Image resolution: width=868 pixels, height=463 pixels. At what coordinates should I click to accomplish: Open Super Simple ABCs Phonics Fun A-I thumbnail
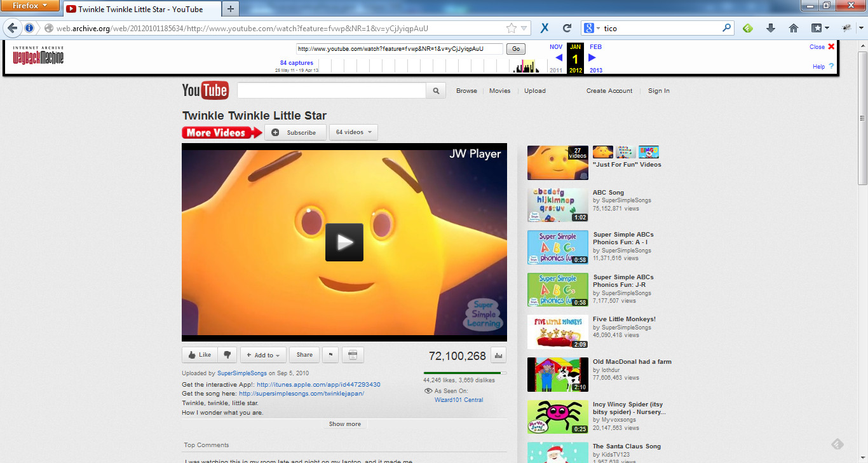point(557,247)
